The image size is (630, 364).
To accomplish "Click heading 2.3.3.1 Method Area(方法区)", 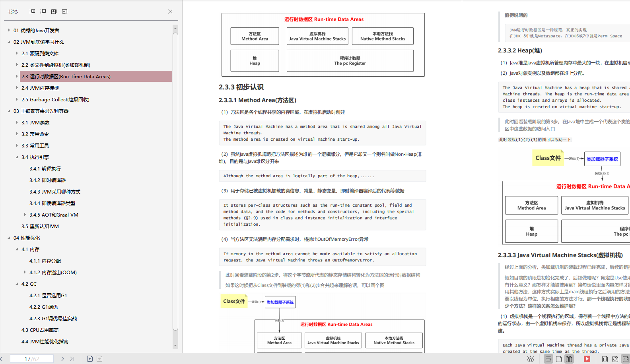I will [x=257, y=100].
